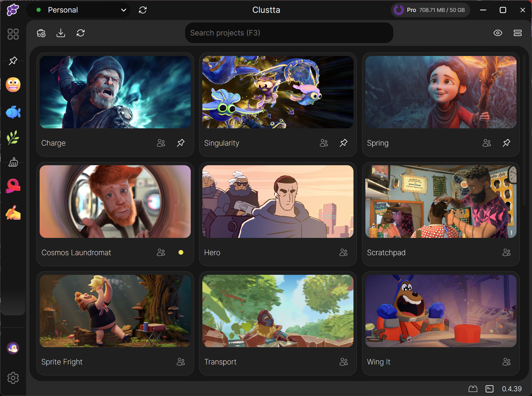This screenshot has width=532, height=396.
Task: Open collaborators for Wing It project
Action: pos(507,362)
